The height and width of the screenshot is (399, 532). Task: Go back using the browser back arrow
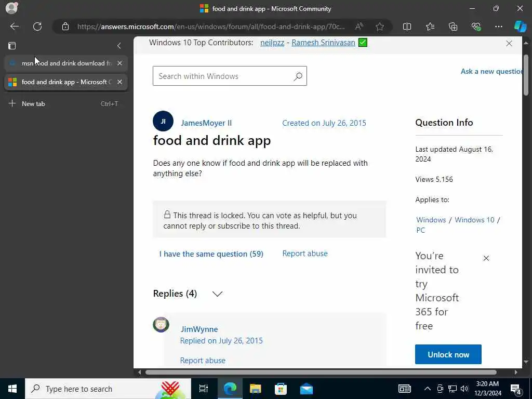pos(14,26)
